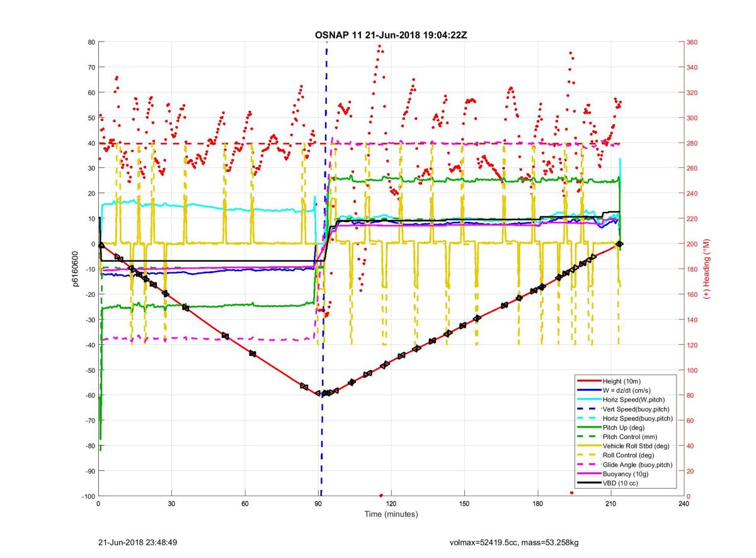This screenshot has width=756, height=558.
Task: Click the Horiz Speed(buoy,pitch) legend label
Action: coord(638,418)
